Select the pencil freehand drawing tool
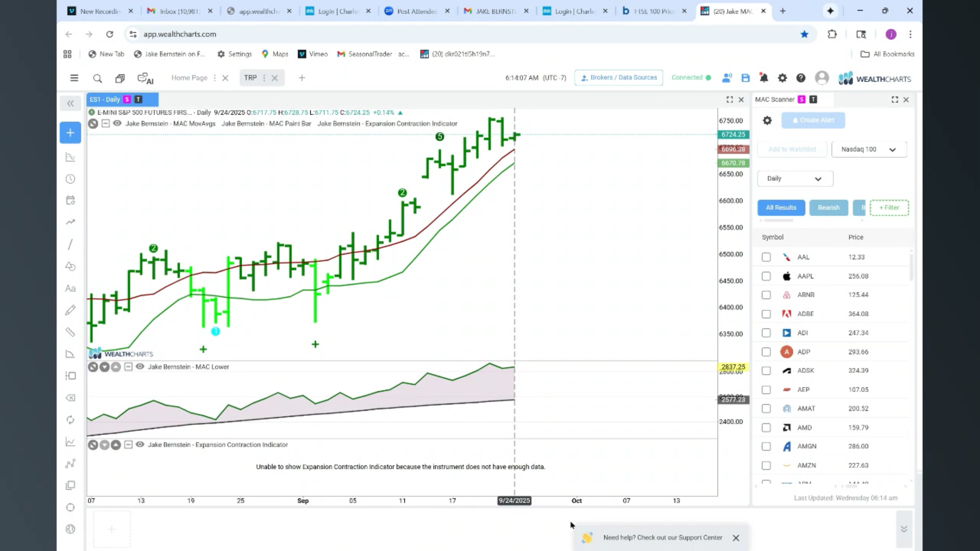The height and width of the screenshot is (551, 980). point(70,310)
